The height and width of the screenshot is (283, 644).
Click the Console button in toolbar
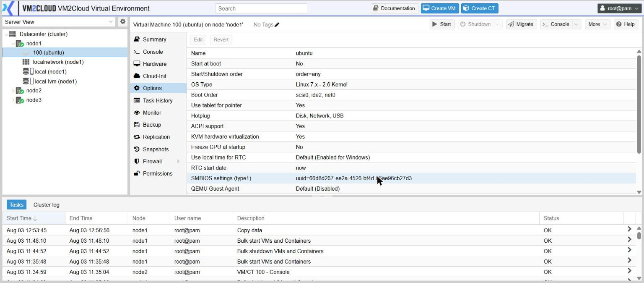[556, 24]
